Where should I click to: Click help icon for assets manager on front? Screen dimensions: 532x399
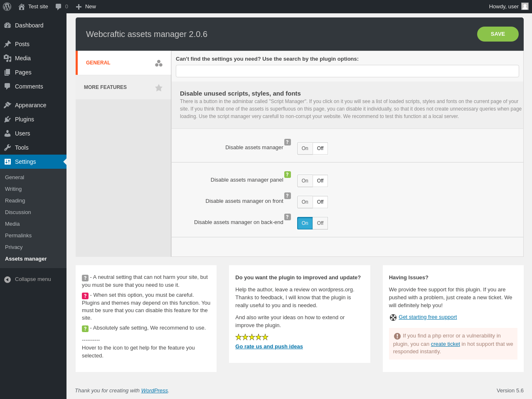click(288, 196)
